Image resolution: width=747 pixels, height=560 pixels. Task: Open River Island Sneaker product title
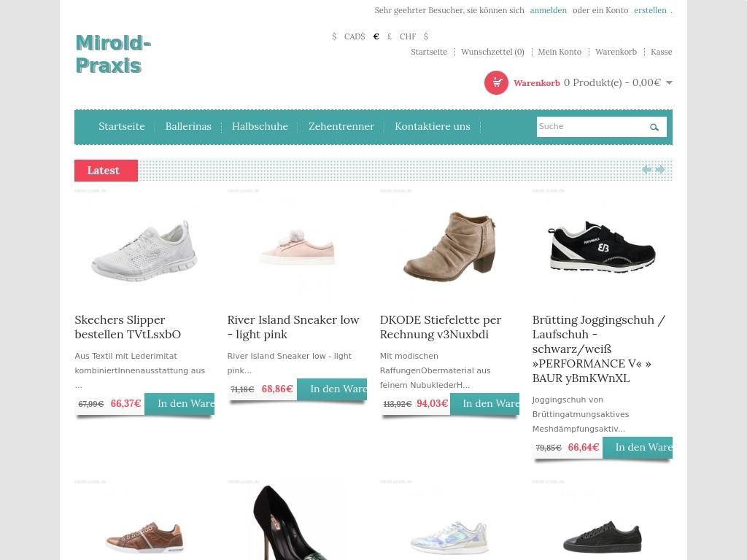pos(293,327)
